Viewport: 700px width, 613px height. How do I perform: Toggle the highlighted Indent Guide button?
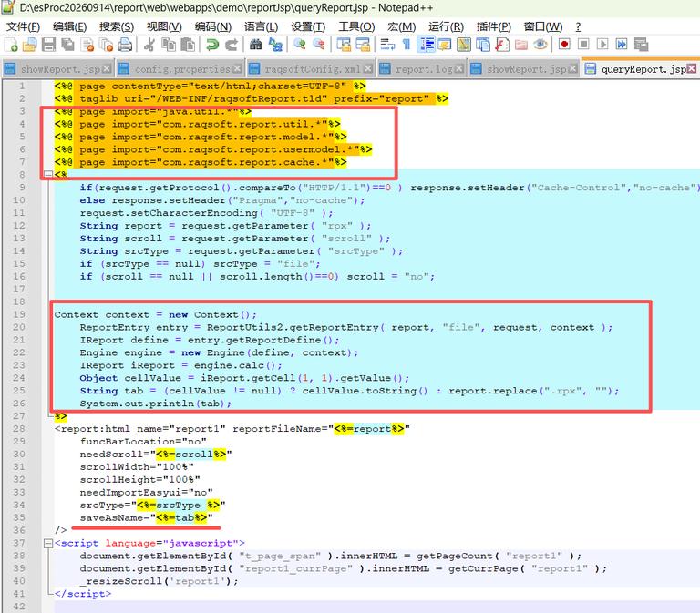pyautogui.click(x=426, y=45)
